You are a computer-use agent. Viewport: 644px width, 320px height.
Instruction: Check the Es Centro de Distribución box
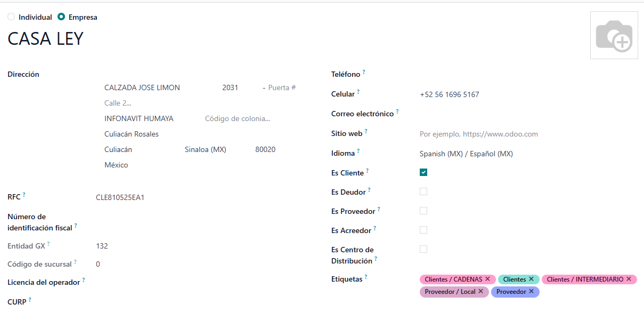coord(423,249)
